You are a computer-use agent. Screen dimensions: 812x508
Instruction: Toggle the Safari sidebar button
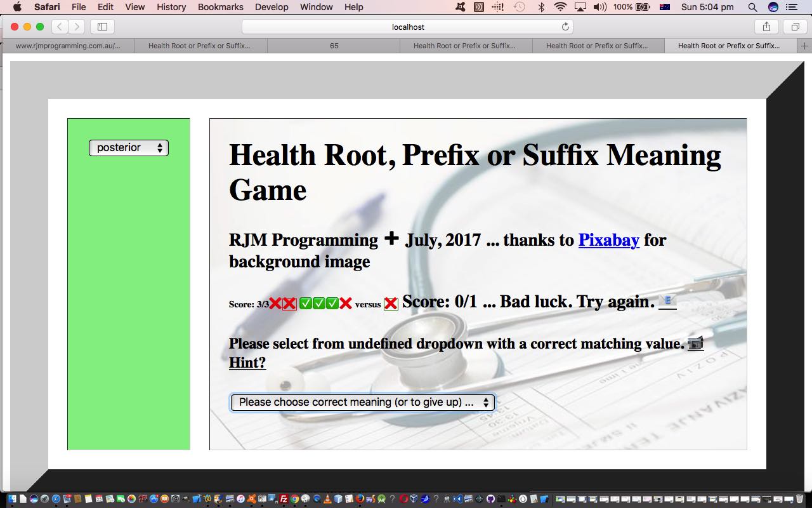(x=102, y=27)
